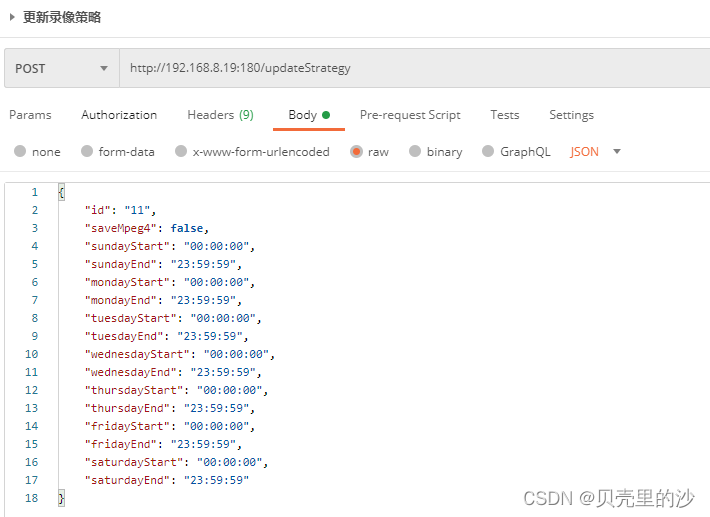Click the "tuesdayStart" key

tap(130, 318)
